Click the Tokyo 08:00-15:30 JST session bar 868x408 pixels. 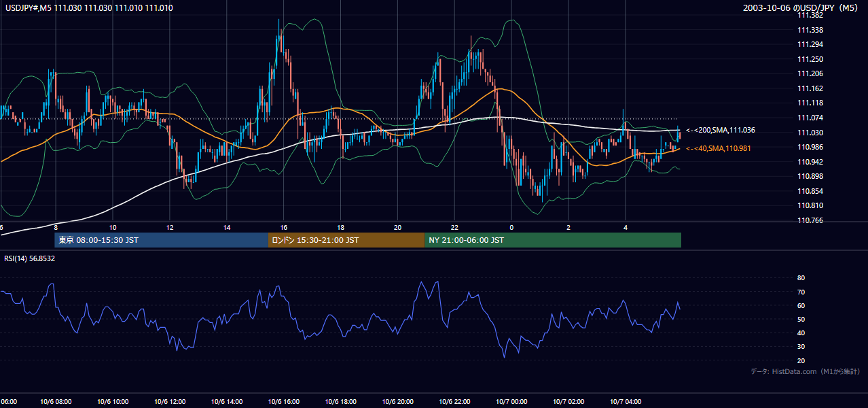coord(162,240)
